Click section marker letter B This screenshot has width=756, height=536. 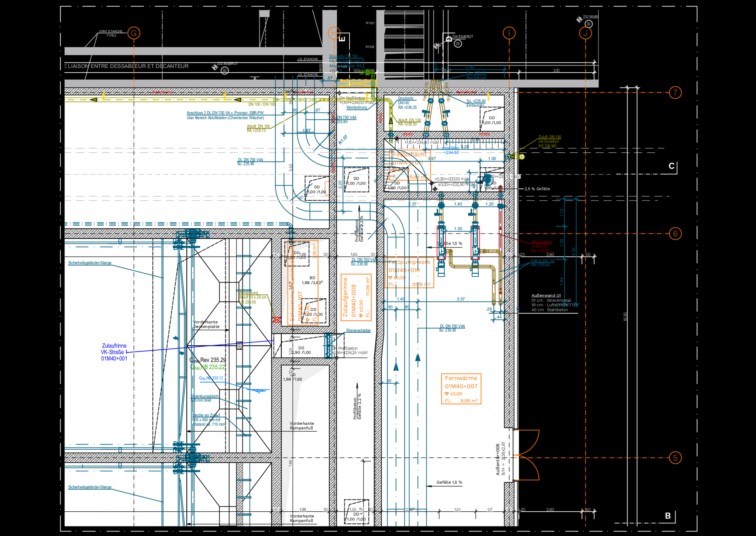[x=668, y=516]
